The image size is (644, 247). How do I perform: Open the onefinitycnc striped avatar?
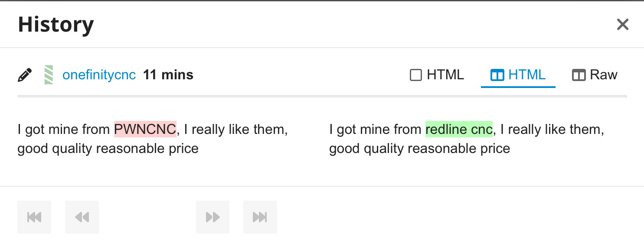pyautogui.click(x=49, y=75)
